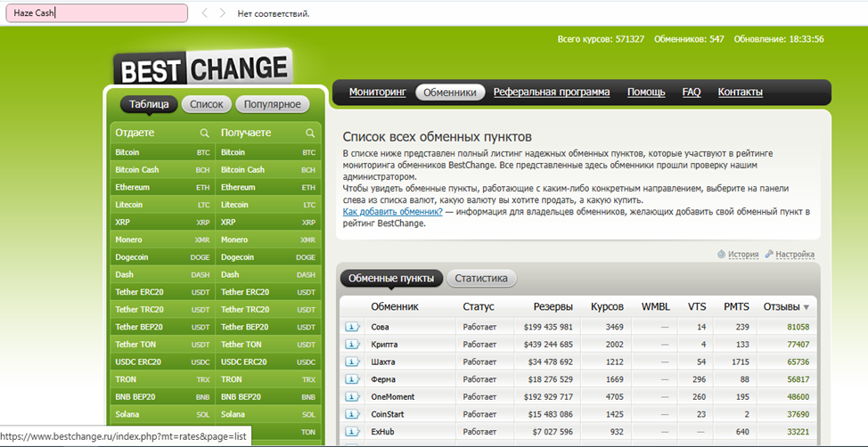Open Реферальная программа page
868x447 pixels.
(x=552, y=92)
